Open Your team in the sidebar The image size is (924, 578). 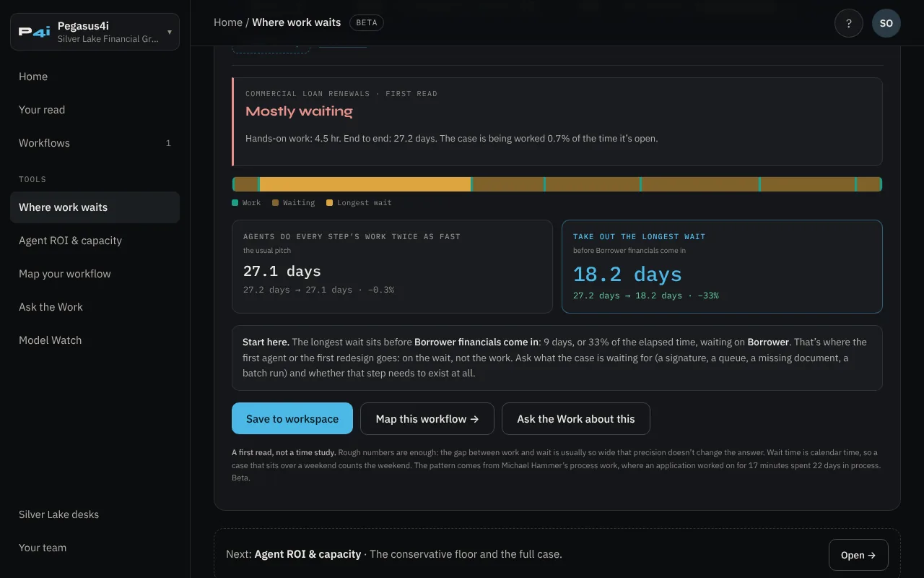tap(95, 548)
